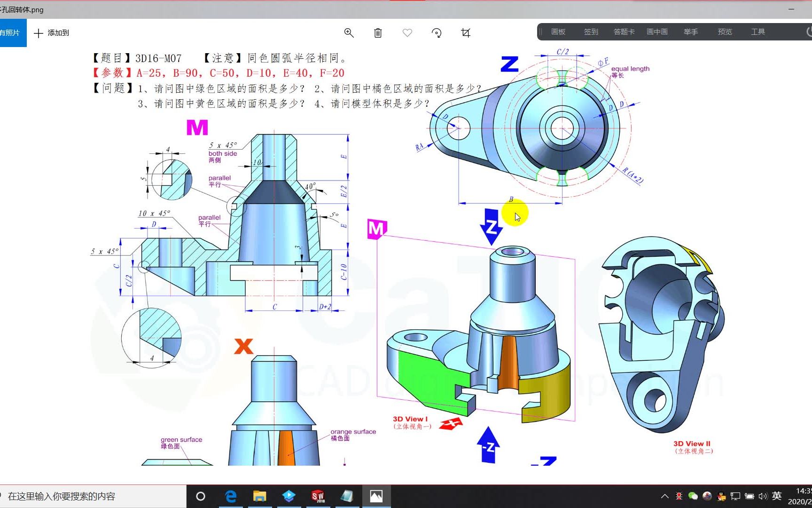This screenshot has width=812, height=508.
Task: Launch SolidWorks 2018 from the taskbar
Action: (x=318, y=496)
